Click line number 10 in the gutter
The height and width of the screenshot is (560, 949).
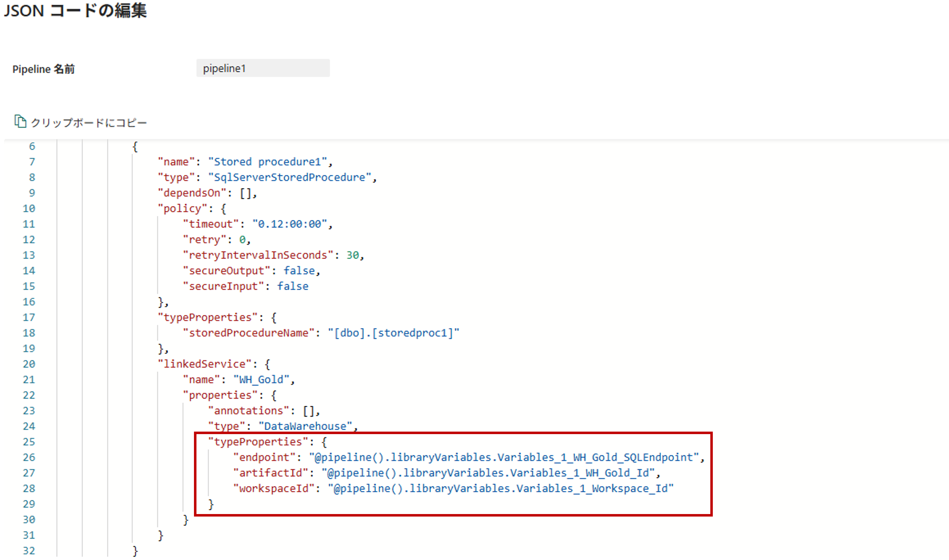pyautogui.click(x=29, y=209)
